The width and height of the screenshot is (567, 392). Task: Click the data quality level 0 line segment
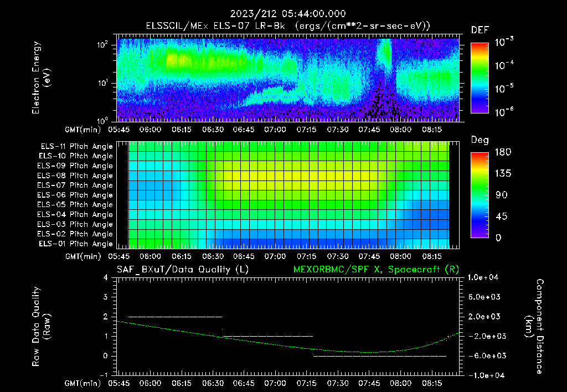click(380, 356)
